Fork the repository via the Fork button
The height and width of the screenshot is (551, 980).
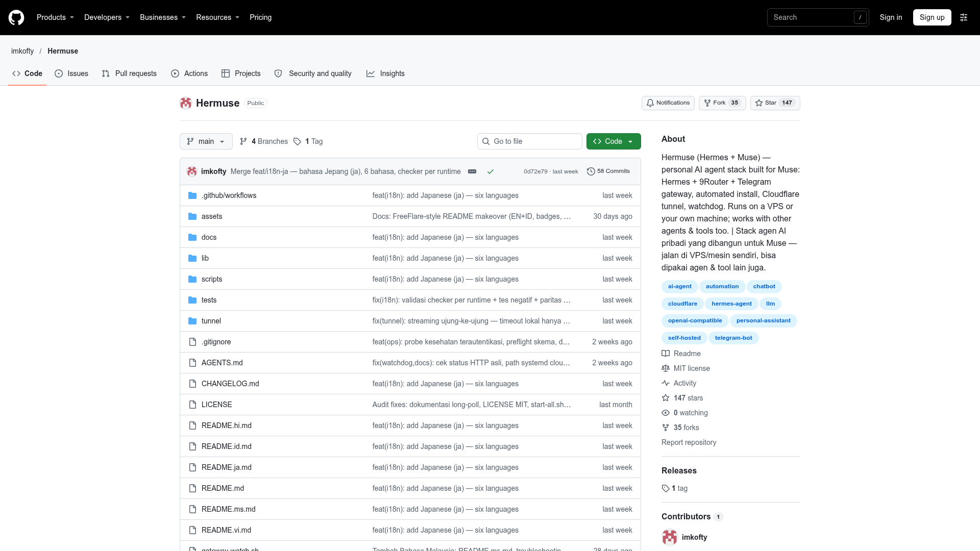point(722,103)
